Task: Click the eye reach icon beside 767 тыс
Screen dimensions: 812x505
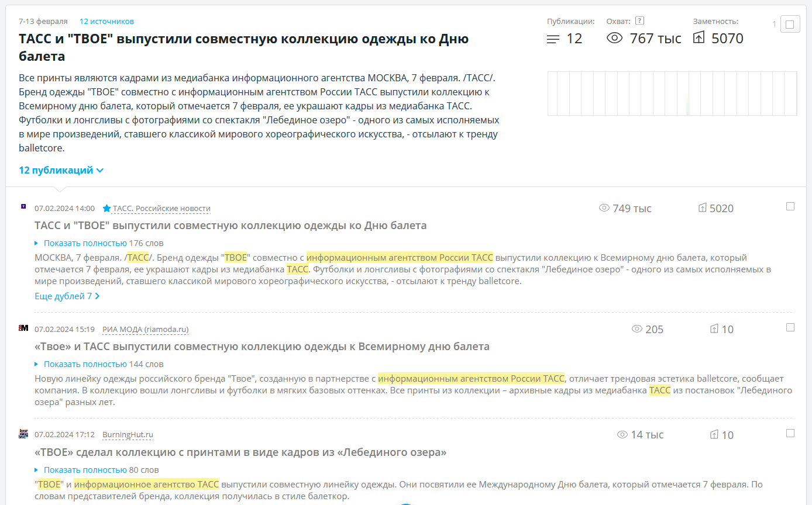Action: [x=614, y=39]
